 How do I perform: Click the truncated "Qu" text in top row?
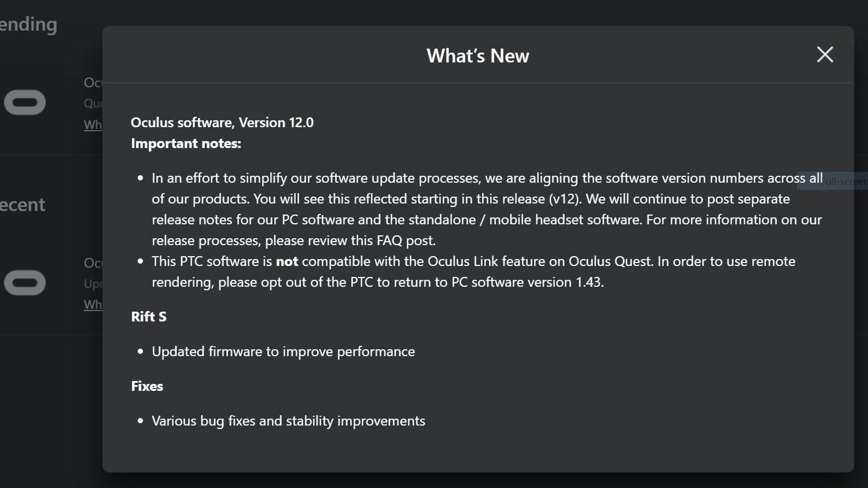pyautogui.click(x=93, y=103)
